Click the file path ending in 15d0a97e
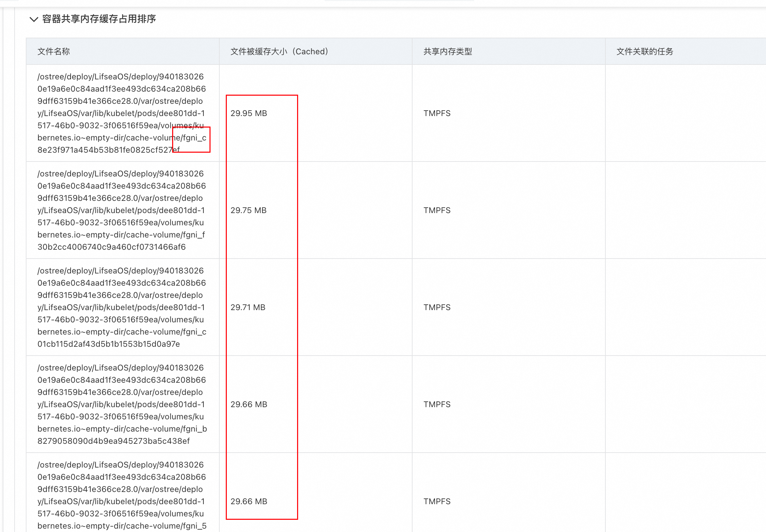The height and width of the screenshot is (532, 766). 122,307
